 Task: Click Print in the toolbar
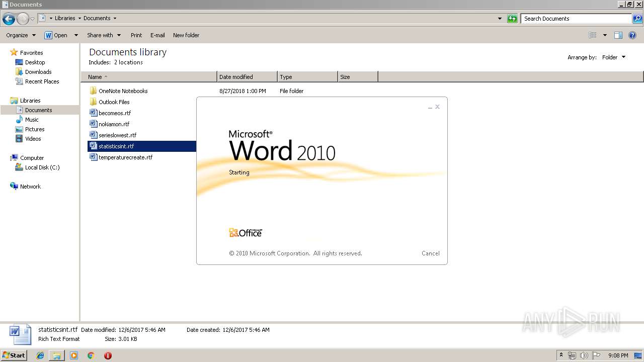click(x=136, y=35)
